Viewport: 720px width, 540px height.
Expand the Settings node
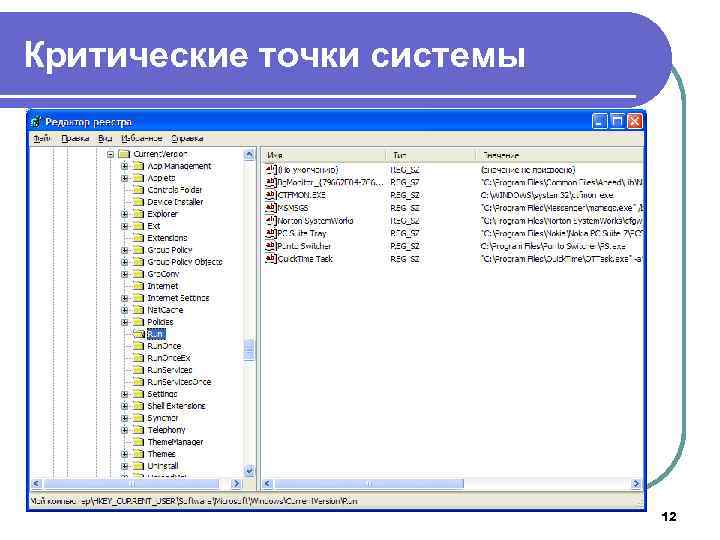click(124, 394)
